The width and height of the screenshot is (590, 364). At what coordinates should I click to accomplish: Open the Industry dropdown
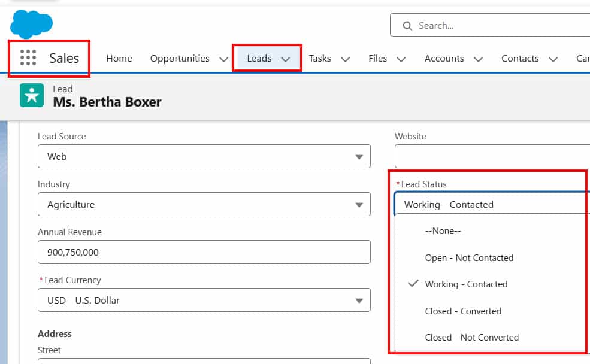(360, 204)
